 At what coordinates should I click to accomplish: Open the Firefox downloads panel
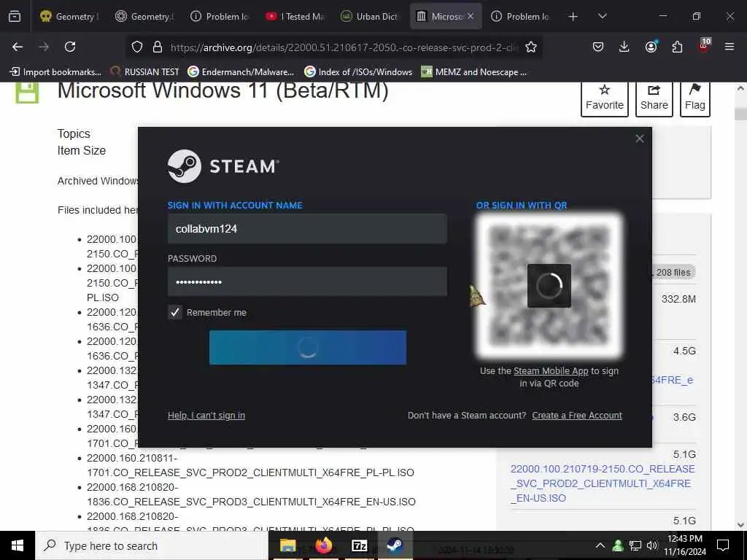point(624,47)
